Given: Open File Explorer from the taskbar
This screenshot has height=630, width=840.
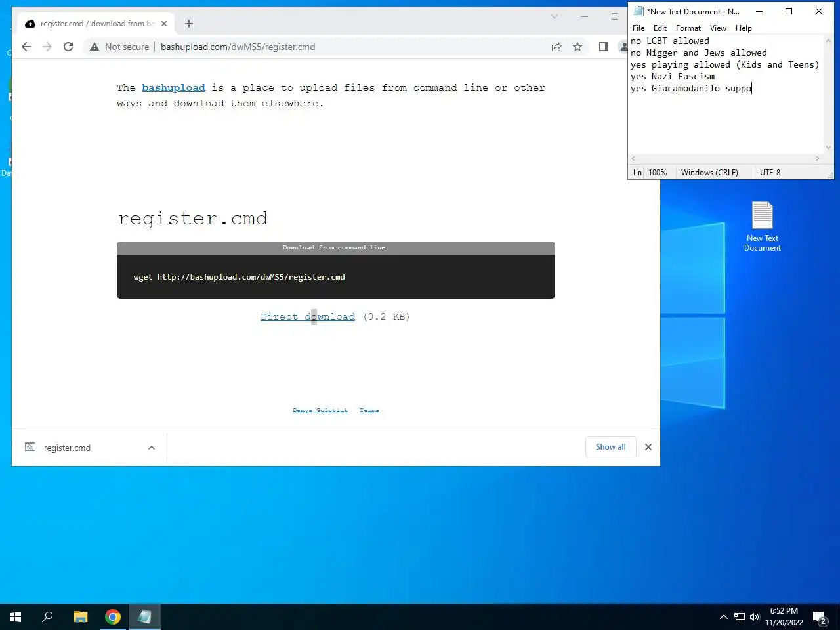Looking at the screenshot, I should point(81,617).
